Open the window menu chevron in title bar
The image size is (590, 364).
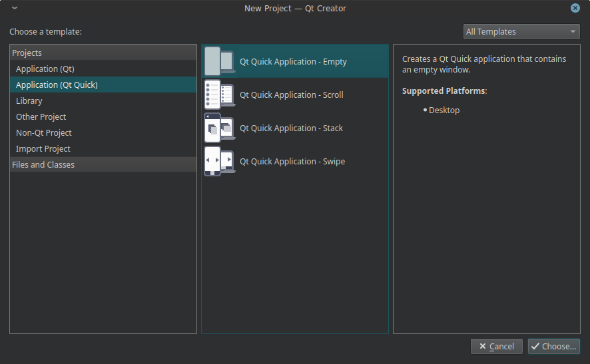point(14,8)
